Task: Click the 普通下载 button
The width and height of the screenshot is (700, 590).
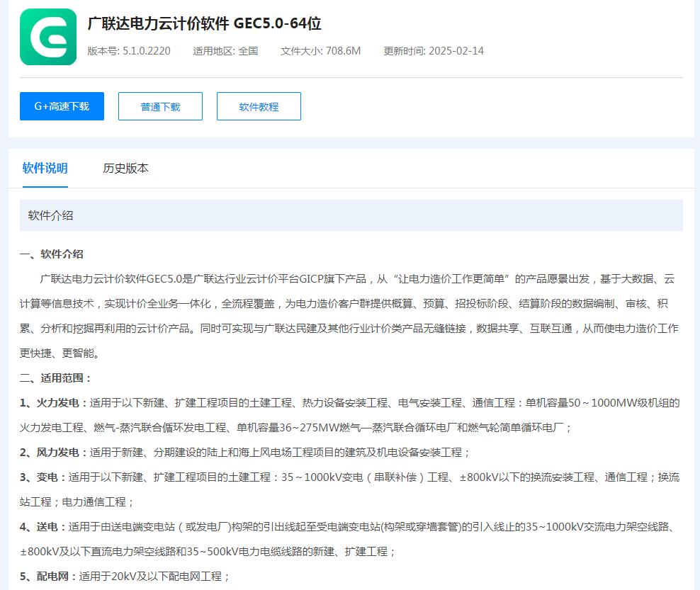Action: (x=160, y=106)
